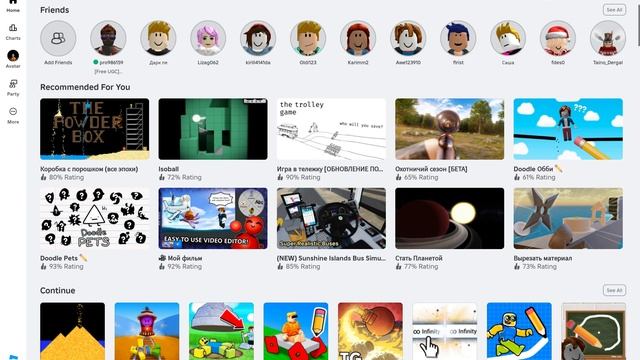This screenshot has height=360, width=640.
Task: Open the trolley game thumbnail
Action: tap(331, 129)
